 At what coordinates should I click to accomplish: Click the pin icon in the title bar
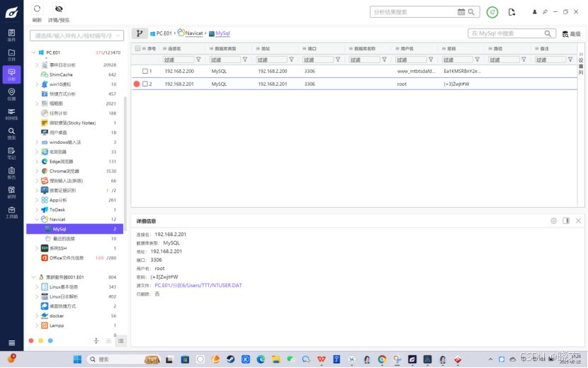(x=545, y=12)
